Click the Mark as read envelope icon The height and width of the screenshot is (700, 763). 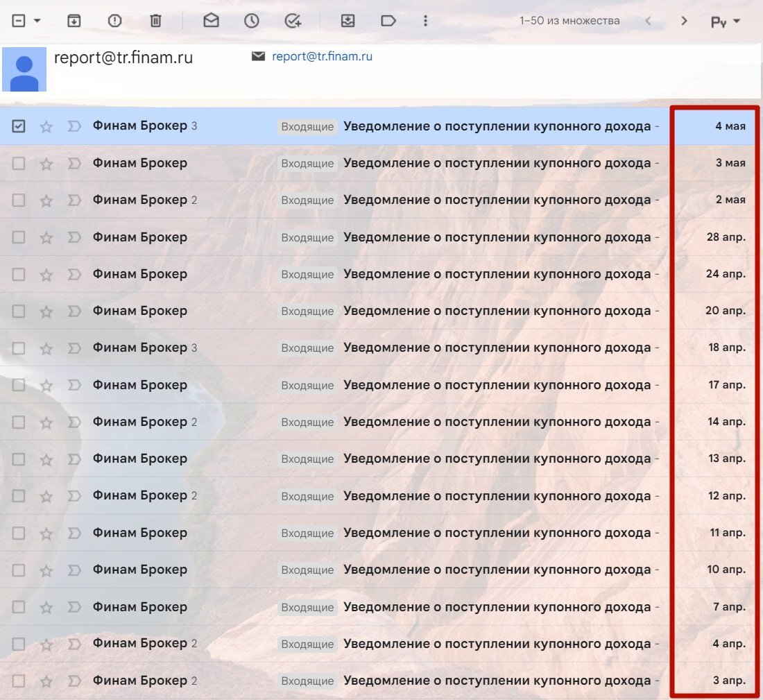pyautogui.click(x=211, y=20)
